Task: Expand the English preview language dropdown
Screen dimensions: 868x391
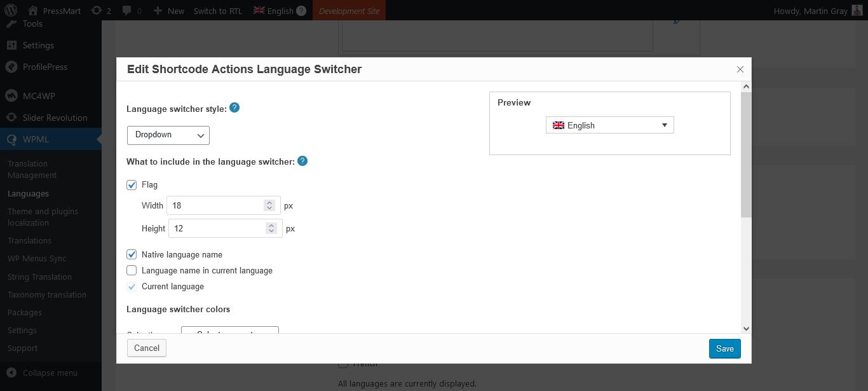Action: click(x=609, y=125)
